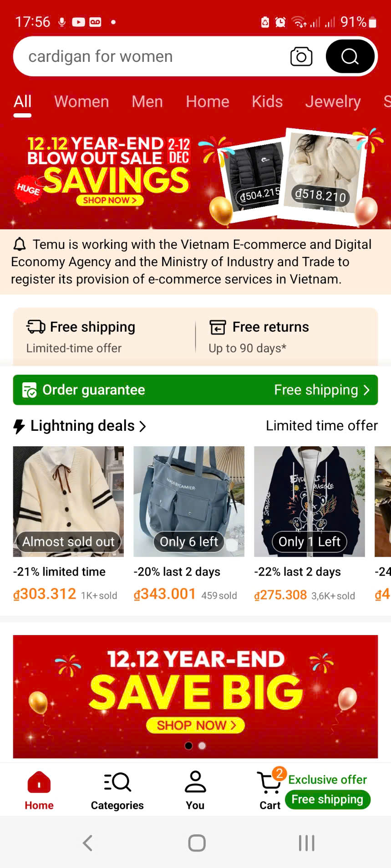Switch to the Women category tab
391x868 pixels.
82,101
